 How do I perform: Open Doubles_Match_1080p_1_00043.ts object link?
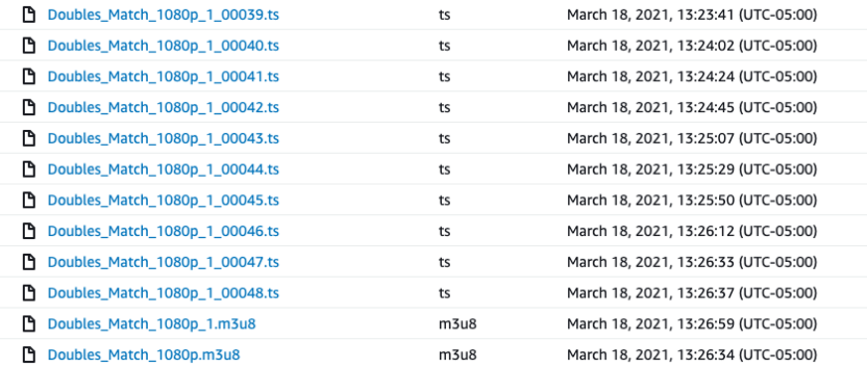coord(163,138)
